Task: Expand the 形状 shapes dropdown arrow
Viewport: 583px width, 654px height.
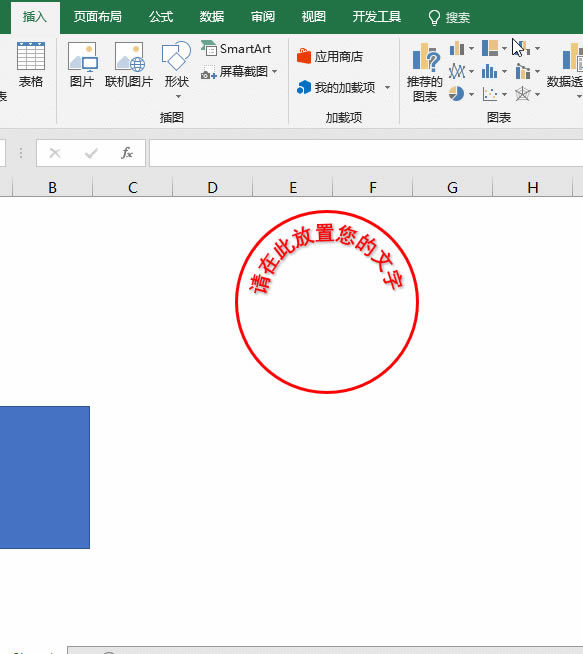Action: (178, 97)
